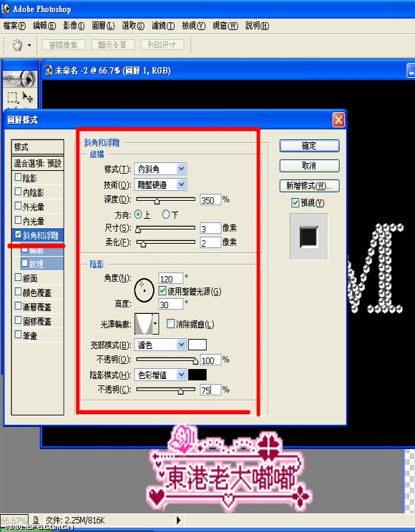415x532 pixels.
Task: Adjust the 深度(D) slider handle
Action: [x=157, y=201]
